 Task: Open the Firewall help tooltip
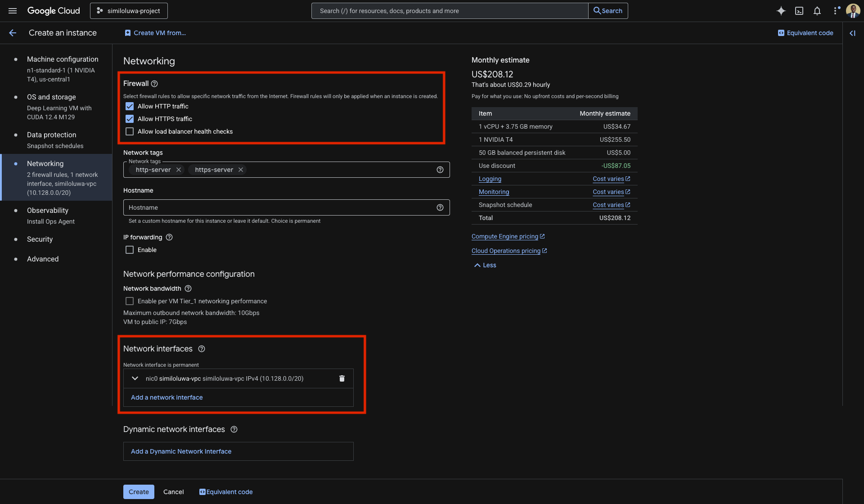coord(154,83)
